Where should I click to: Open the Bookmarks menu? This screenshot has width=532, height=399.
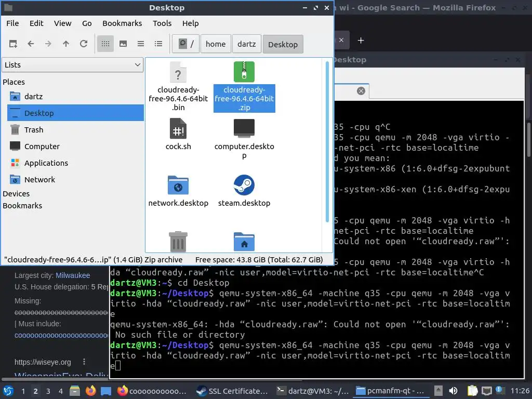(x=122, y=23)
